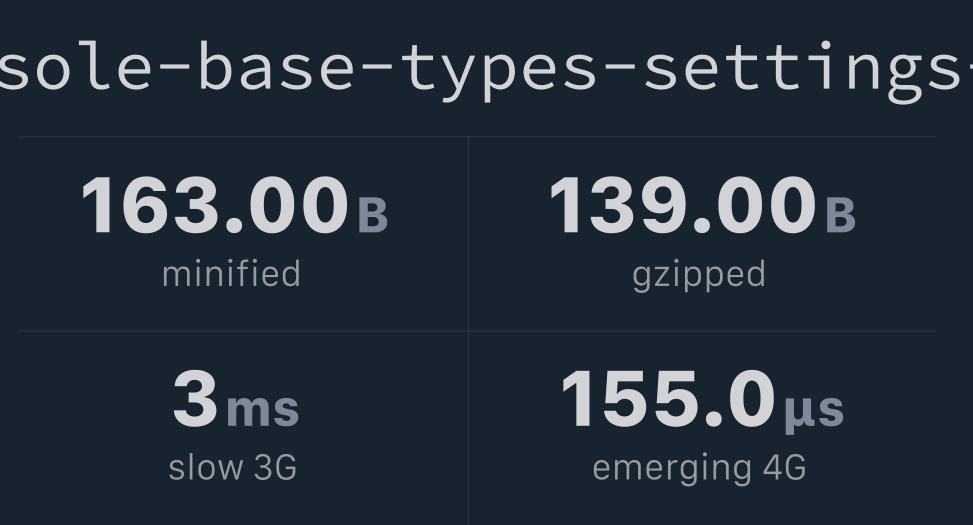The width and height of the screenshot is (973, 525).
Task: Click the 139.00 gzipped size value
Action: pyautogui.click(x=682, y=205)
